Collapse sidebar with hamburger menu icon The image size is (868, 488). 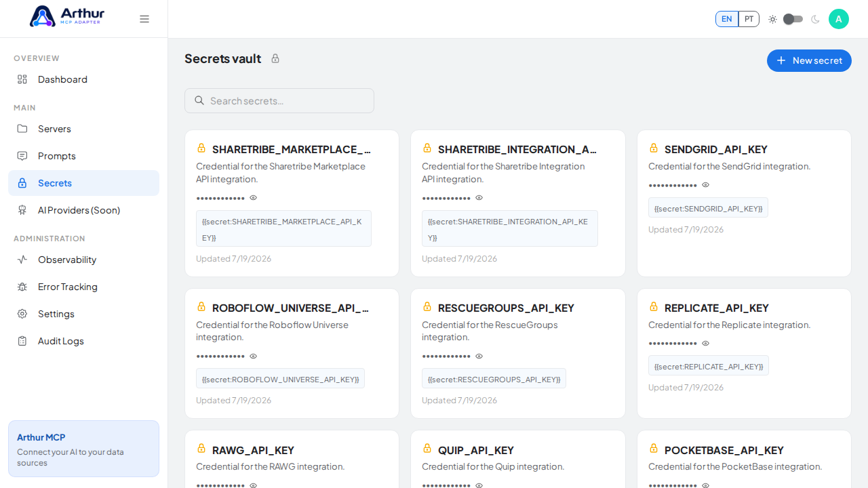click(x=144, y=19)
